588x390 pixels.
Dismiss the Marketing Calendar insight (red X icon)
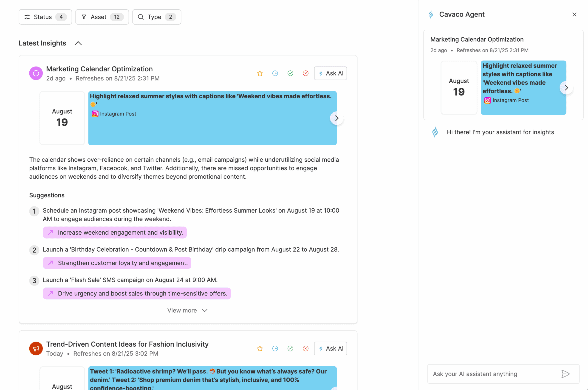coord(305,73)
